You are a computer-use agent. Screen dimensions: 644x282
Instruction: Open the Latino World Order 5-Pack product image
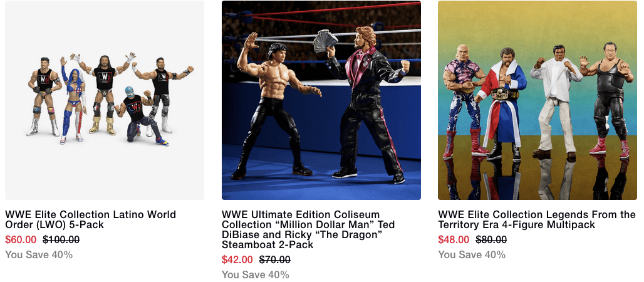pos(105,100)
